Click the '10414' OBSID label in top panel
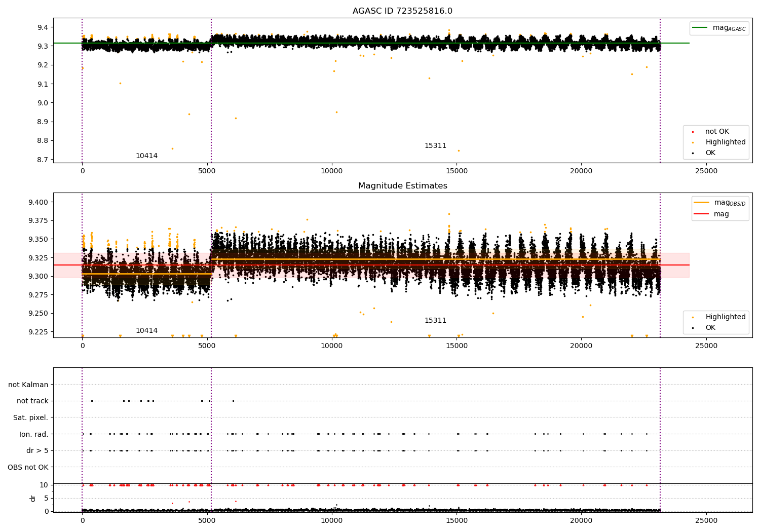 (146, 156)
